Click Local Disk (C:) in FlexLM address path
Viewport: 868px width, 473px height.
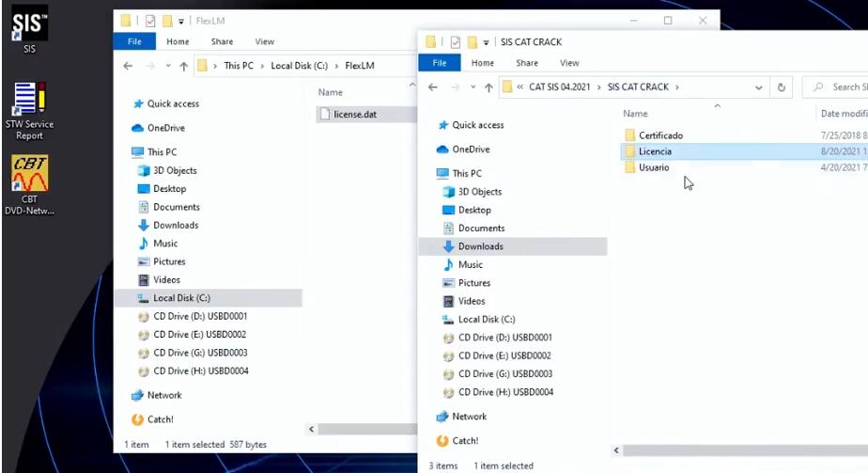[300, 66]
